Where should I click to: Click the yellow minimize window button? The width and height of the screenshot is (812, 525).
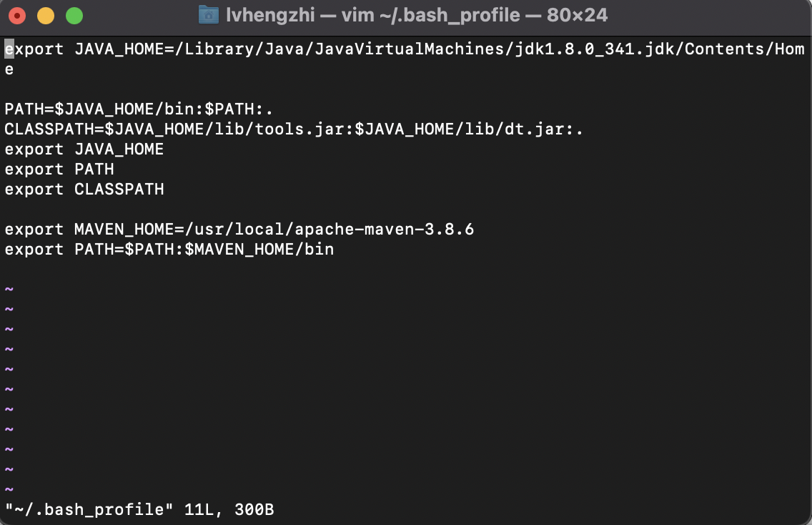(x=46, y=16)
